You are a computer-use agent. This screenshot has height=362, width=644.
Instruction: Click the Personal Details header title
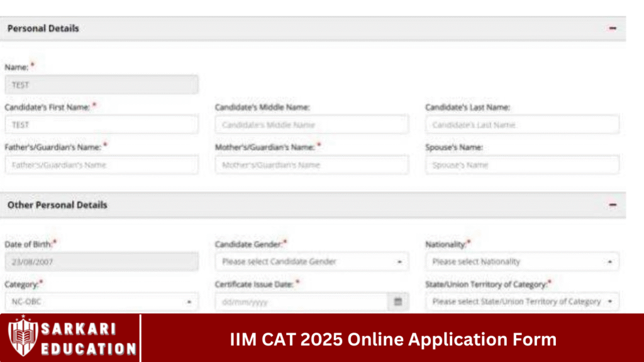pyautogui.click(x=43, y=29)
